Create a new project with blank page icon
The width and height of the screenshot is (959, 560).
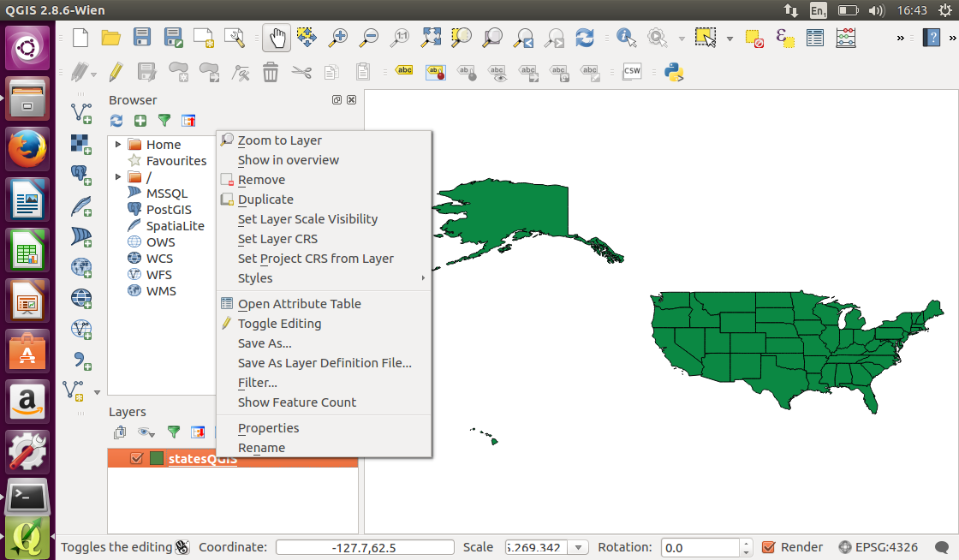tap(80, 38)
